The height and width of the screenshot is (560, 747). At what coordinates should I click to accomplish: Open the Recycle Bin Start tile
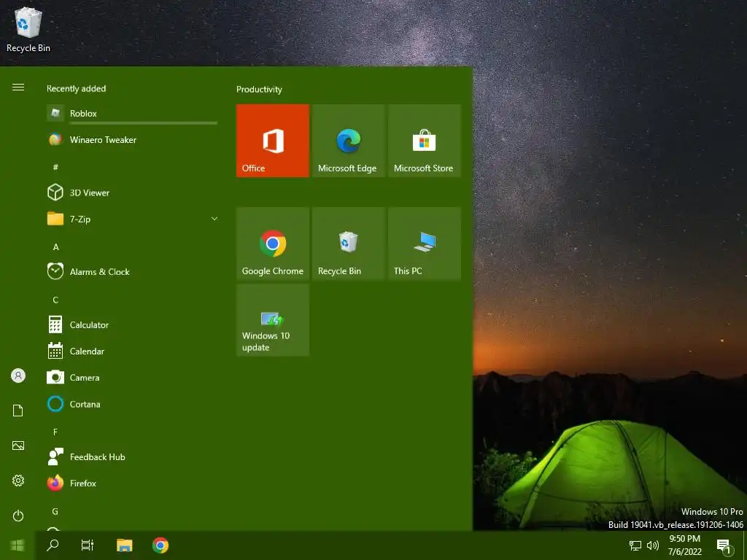tap(348, 244)
